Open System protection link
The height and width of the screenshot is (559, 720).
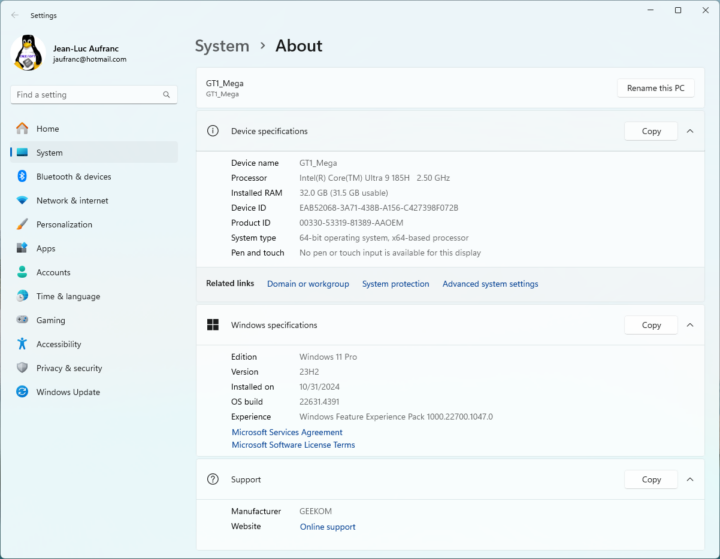pyautogui.click(x=395, y=284)
